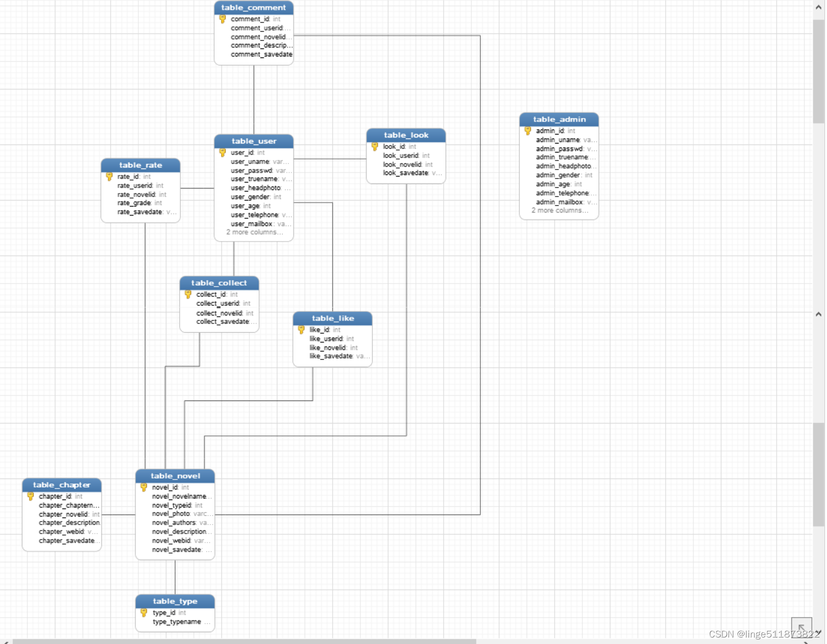Click the user_passwd column
Viewport: 827px width, 644px height.
260,170
